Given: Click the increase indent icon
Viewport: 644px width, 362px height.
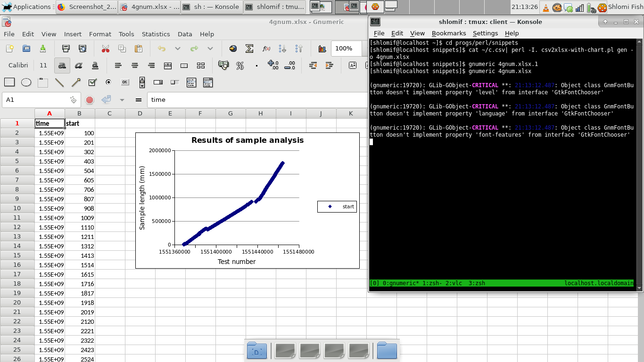Looking at the screenshot, I should pos(330,66).
